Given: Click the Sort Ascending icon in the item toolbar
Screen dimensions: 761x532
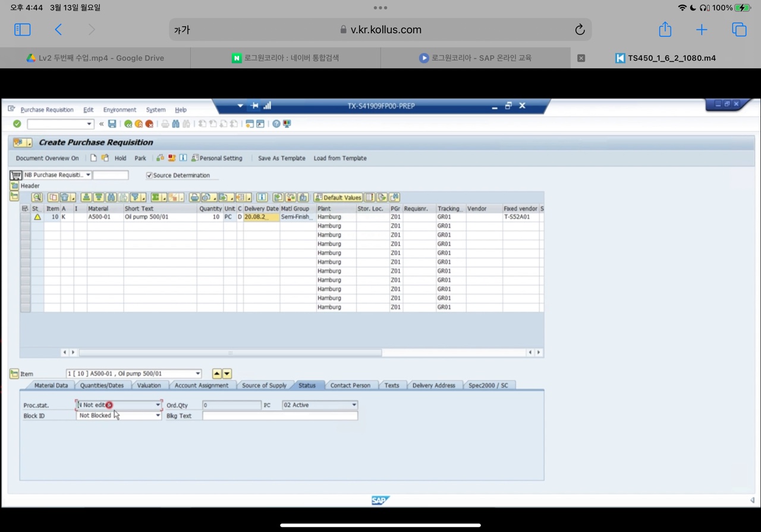Looking at the screenshot, I should click(x=86, y=197).
